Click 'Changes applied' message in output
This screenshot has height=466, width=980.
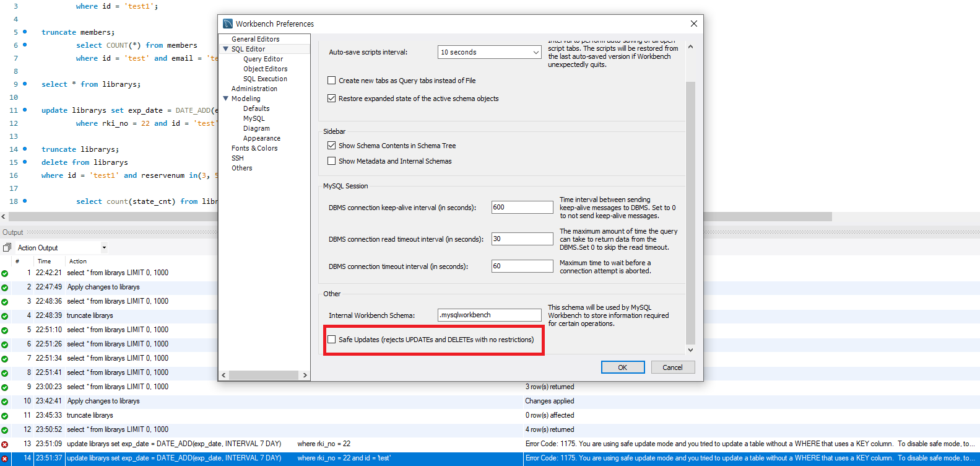[550, 402]
